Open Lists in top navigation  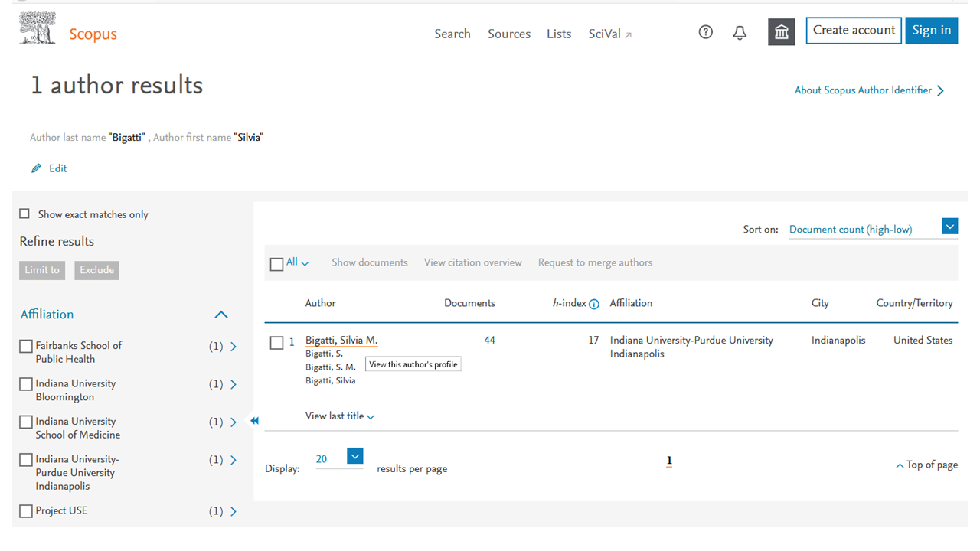click(x=559, y=34)
